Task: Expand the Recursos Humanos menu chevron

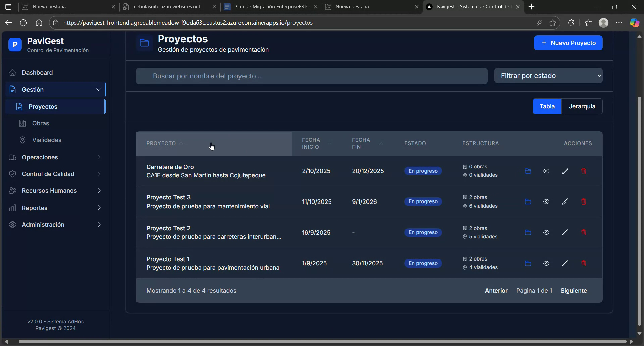Action: (x=99, y=191)
